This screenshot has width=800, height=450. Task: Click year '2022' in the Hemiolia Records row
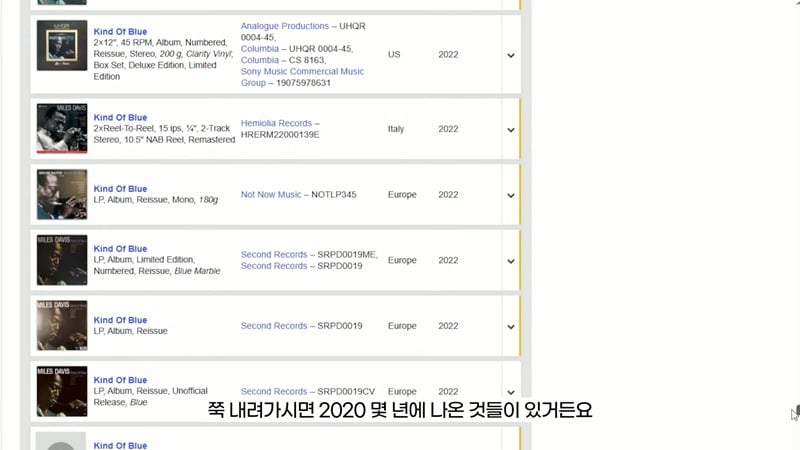click(x=448, y=129)
